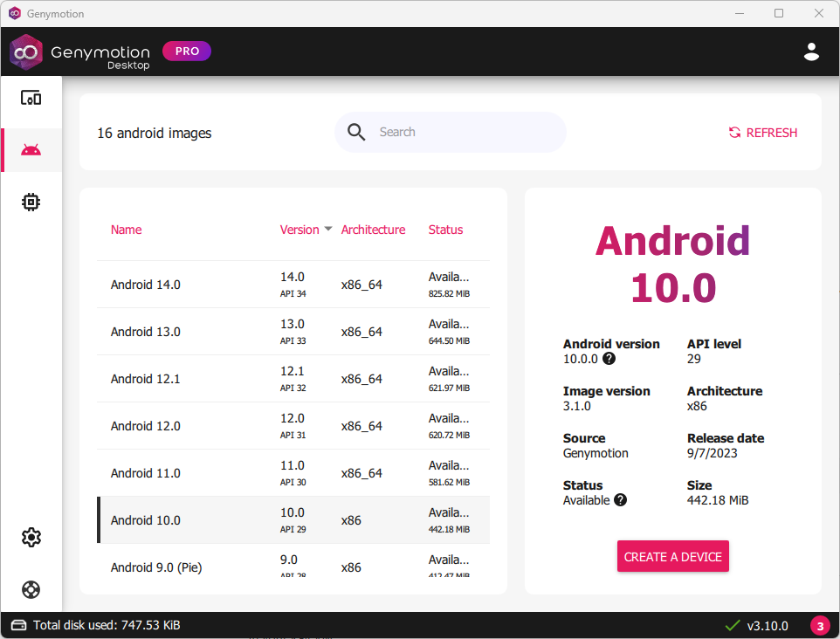Show help for Android version 10.0.0
840x639 pixels.
pyautogui.click(x=609, y=358)
